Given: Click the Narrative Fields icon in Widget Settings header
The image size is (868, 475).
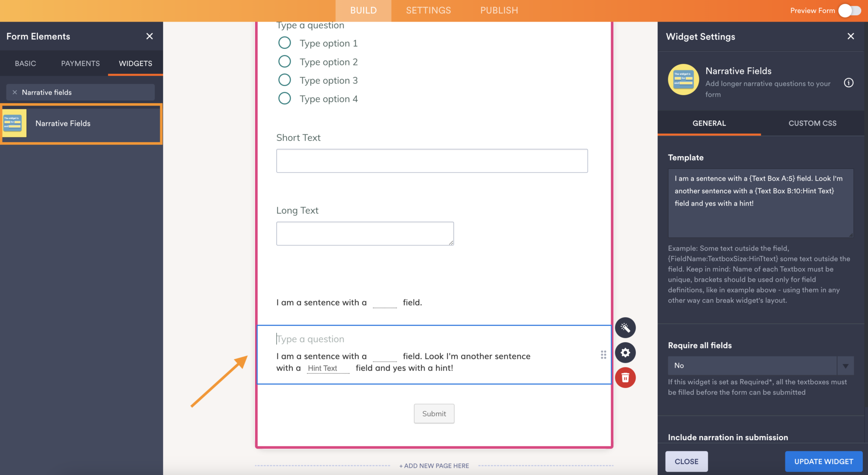Looking at the screenshot, I should (683, 80).
